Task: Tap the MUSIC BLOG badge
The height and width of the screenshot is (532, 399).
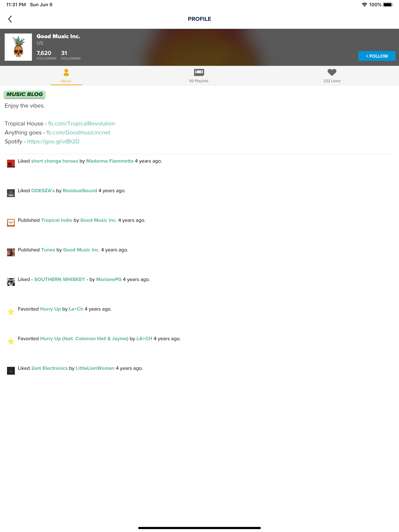Action: click(25, 94)
